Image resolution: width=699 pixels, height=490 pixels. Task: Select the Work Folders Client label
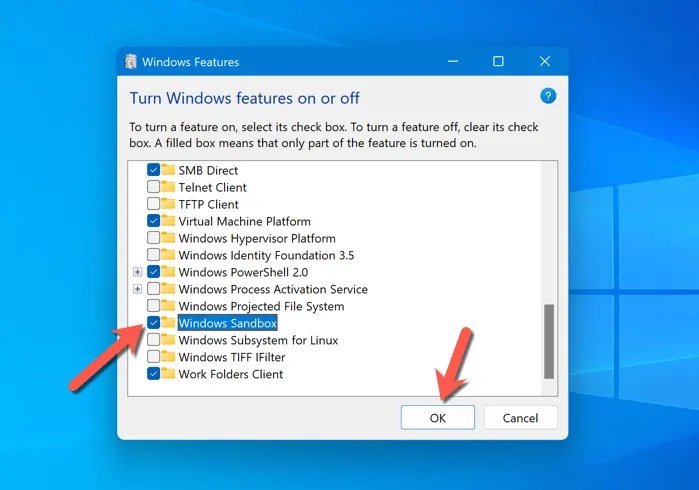coord(231,374)
